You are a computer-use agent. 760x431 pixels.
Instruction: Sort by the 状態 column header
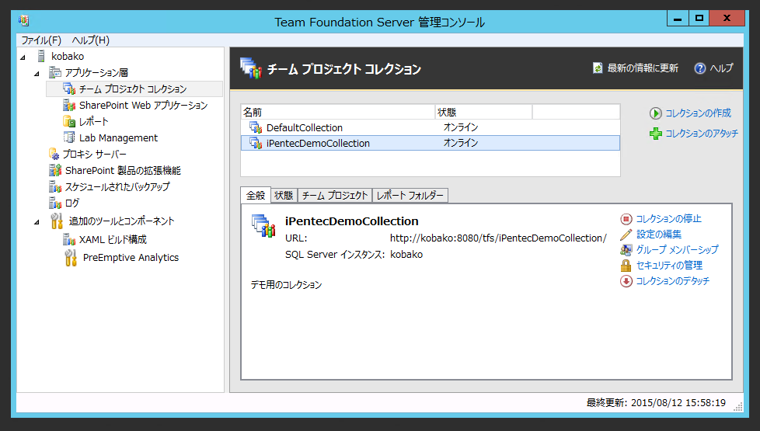click(484, 112)
